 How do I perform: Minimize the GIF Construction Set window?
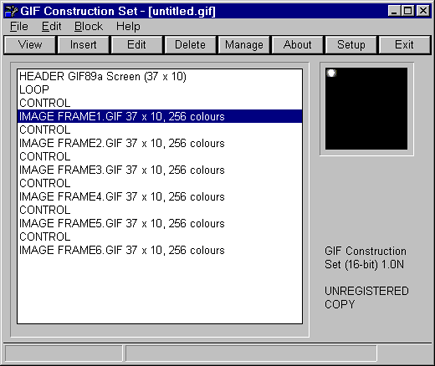[394, 11]
